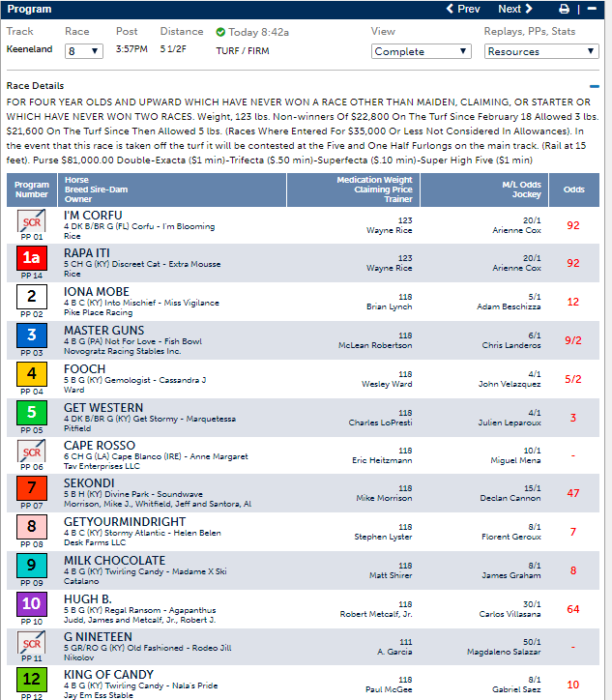Click the SCR badge for CAPE ROSSO

pos(31,449)
